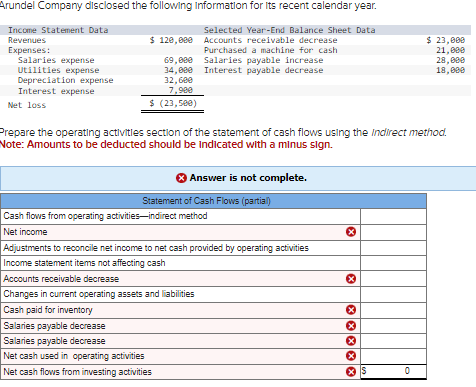This screenshot has height=387, width=476.
Task: Click the 'Statement of Cash Flows (partial)' header
Action: (213, 201)
